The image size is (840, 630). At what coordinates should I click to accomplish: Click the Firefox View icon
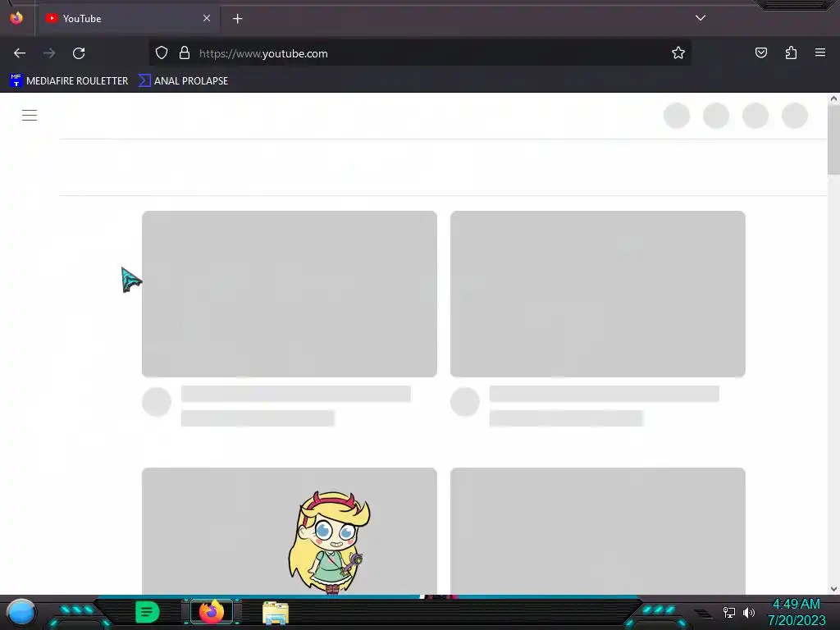click(16, 18)
